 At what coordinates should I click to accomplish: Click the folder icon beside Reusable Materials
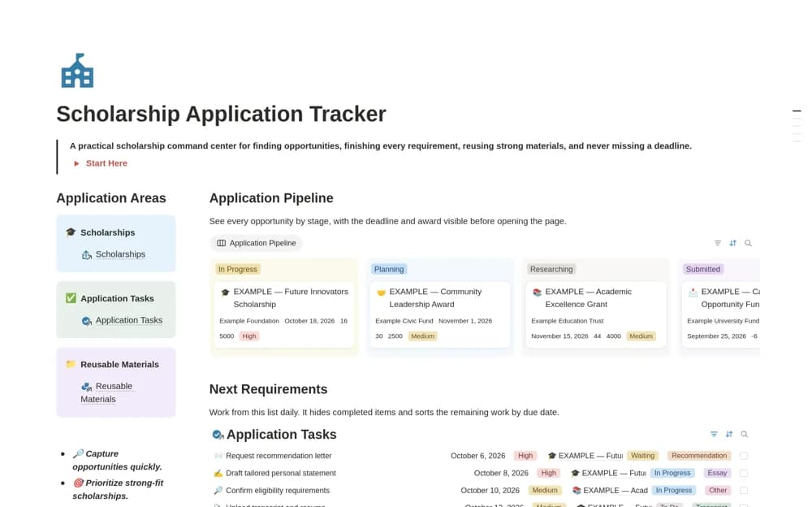point(71,364)
